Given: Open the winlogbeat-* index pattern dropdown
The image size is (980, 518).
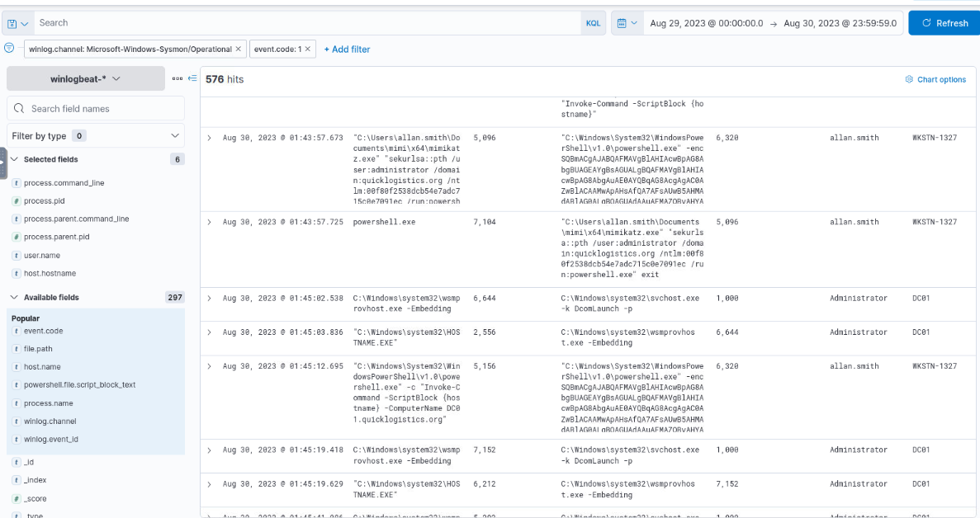Looking at the screenshot, I should click(86, 78).
